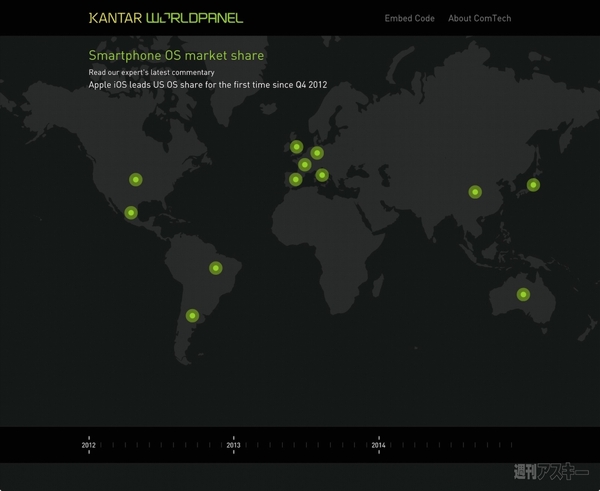Select the Great Britain map marker

pyautogui.click(x=297, y=147)
